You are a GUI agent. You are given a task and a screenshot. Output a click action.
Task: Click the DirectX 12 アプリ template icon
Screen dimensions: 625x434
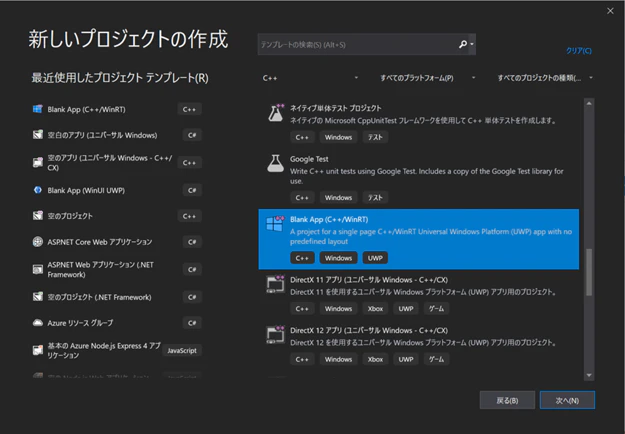pos(275,334)
